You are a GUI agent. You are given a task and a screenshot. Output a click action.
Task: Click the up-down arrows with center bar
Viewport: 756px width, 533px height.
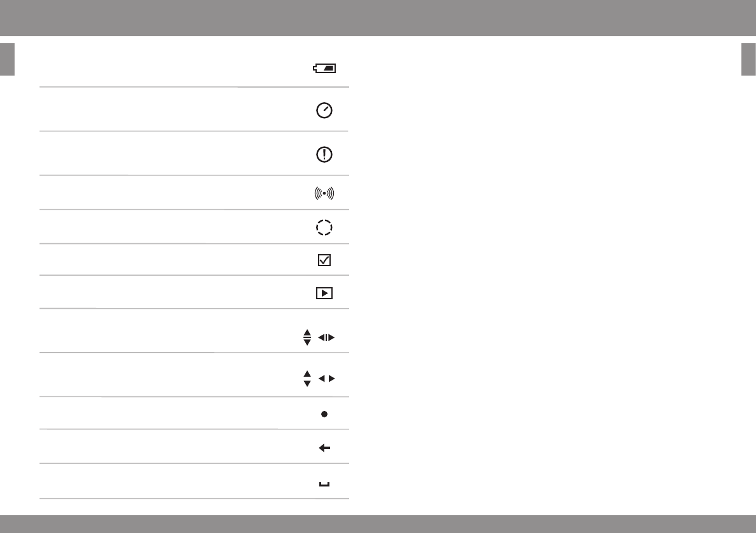pyautogui.click(x=307, y=337)
